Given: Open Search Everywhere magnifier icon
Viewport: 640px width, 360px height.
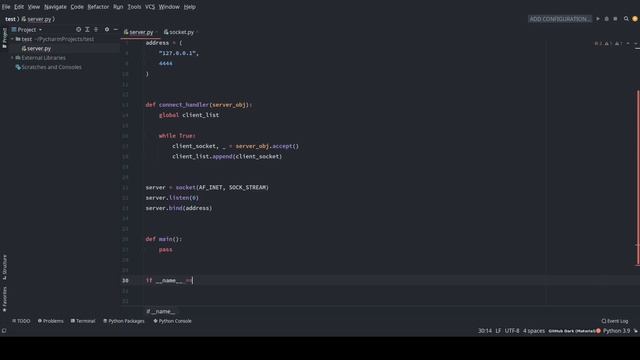Looking at the screenshot, I should [x=626, y=19].
